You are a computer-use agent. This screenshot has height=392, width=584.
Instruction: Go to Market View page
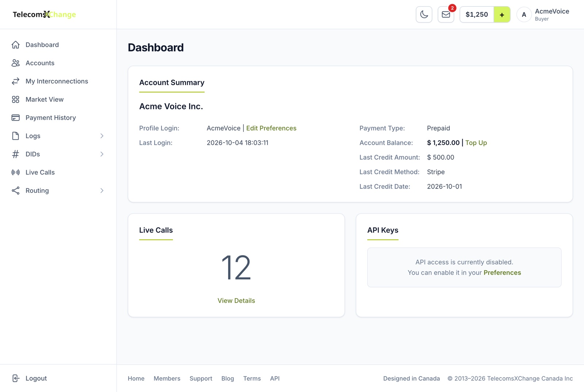58,99
